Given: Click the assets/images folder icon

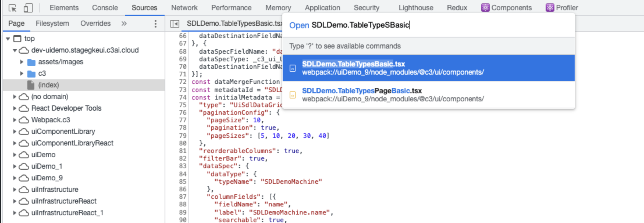Looking at the screenshot, I should 31,62.
